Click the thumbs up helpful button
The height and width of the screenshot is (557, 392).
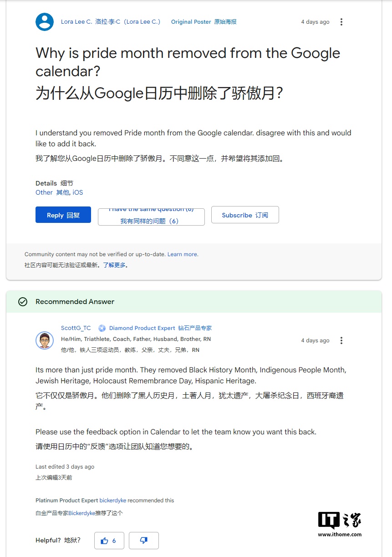pyautogui.click(x=109, y=541)
